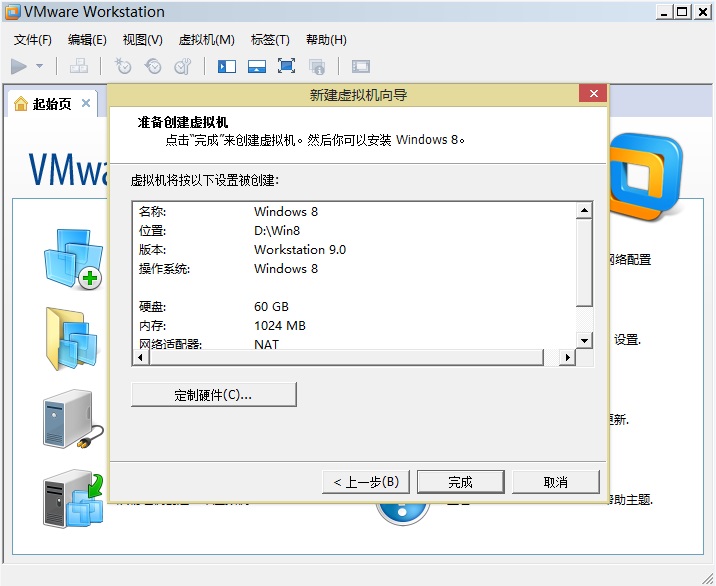716x586 pixels.
Task: Open the 虚拟机(M) menu
Action: point(206,40)
